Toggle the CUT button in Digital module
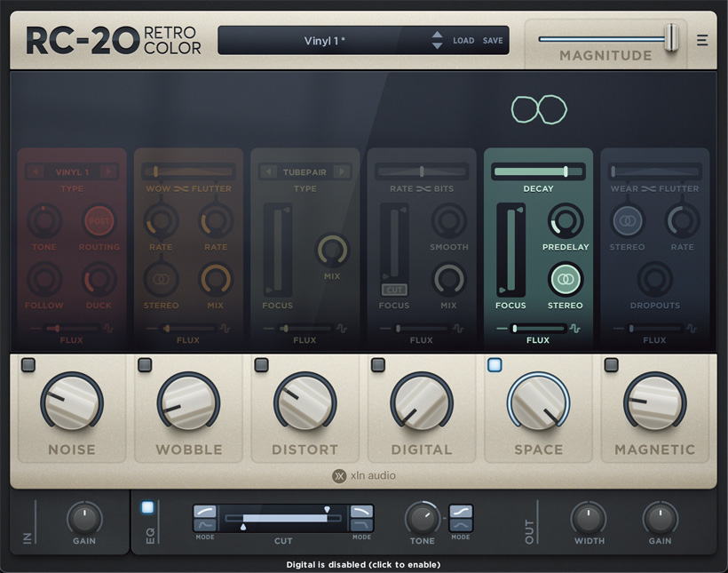The width and height of the screenshot is (728, 573). click(x=394, y=290)
